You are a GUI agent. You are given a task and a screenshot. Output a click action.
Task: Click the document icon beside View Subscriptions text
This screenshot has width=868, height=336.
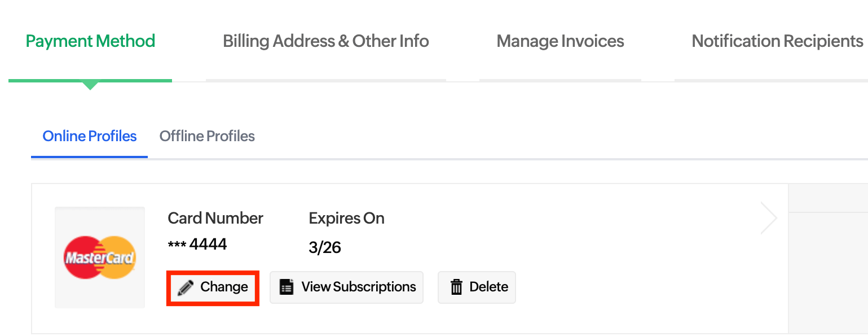click(x=287, y=287)
